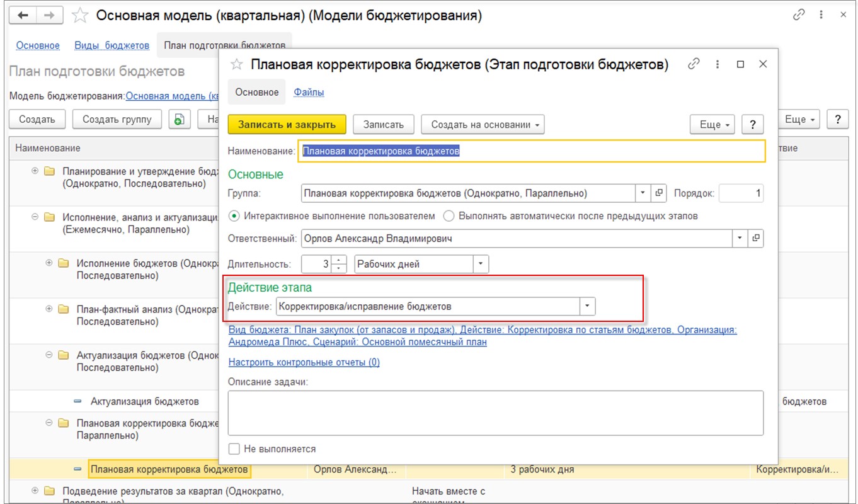Open the main window's three-dot menu
This screenshot has height=504, width=858.
click(821, 16)
